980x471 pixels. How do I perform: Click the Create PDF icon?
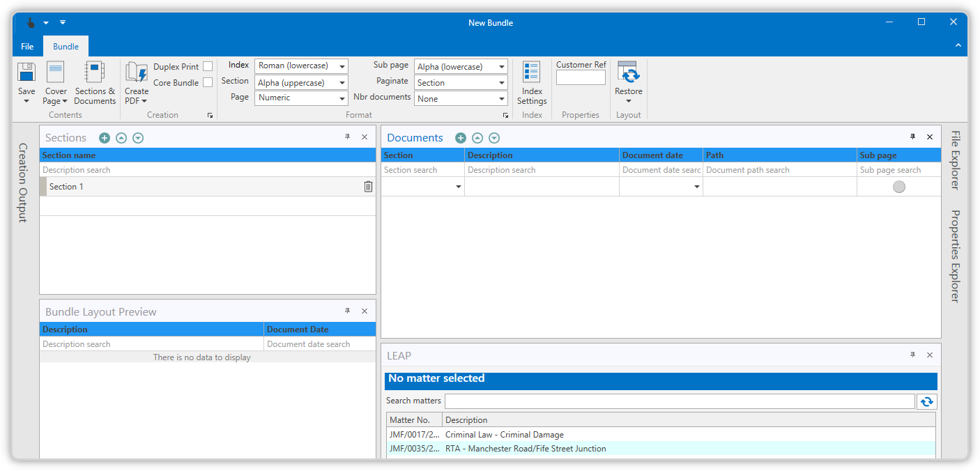[x=136, y=73]
